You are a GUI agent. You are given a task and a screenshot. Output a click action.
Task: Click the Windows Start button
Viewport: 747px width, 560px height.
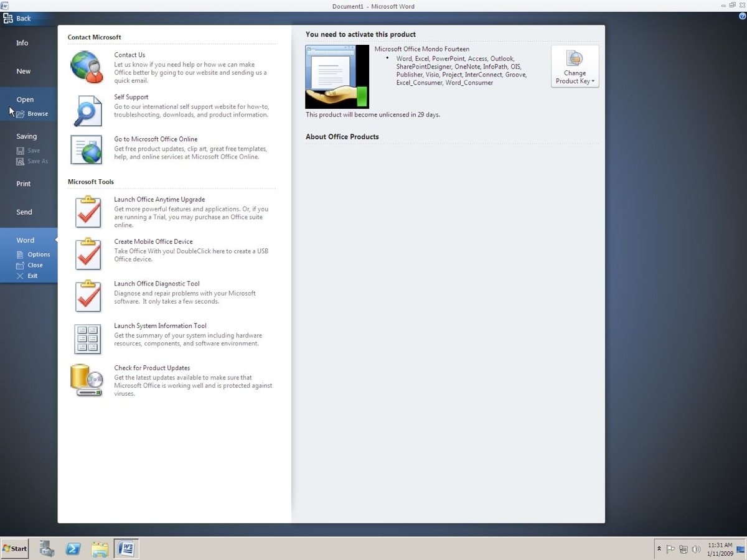tap(15, 548)
